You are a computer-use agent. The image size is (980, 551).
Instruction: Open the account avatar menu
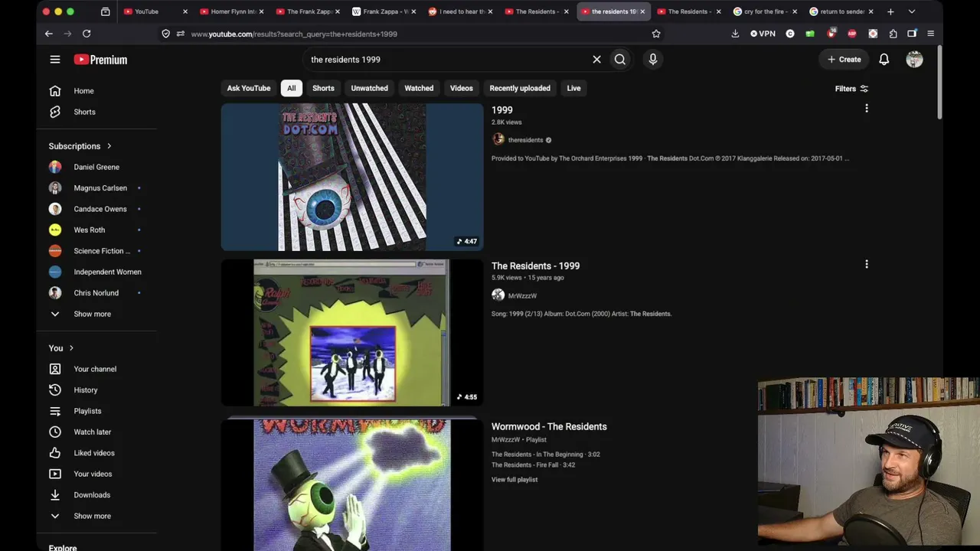pyautogui.click(x=915, y=60)
